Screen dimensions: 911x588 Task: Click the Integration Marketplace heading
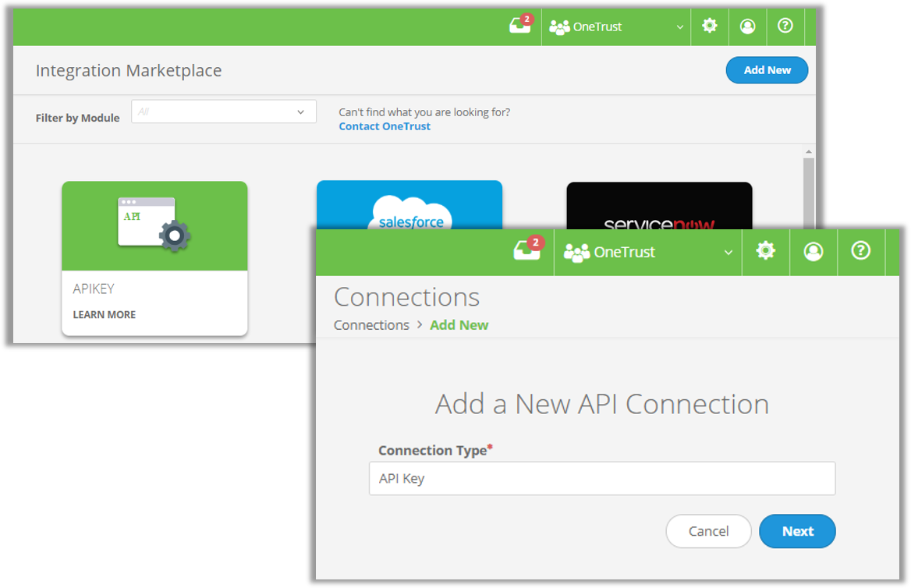pos(129,70)
